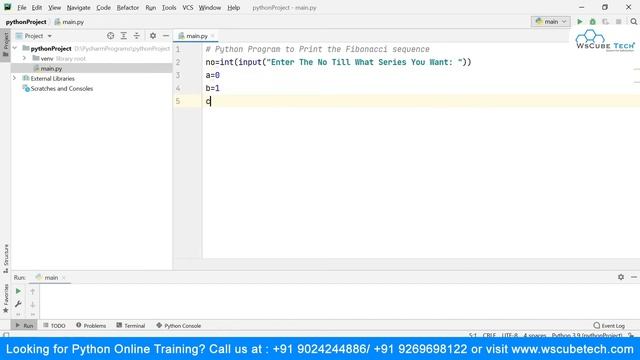Open the Help menu
This screenshot has width=640, height=360.
click(x=233, y=8)
